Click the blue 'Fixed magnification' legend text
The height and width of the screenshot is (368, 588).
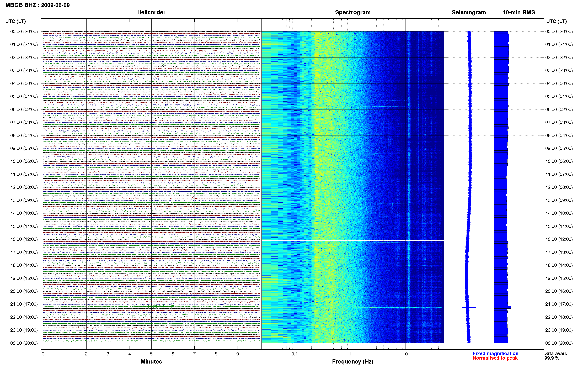point(495,353)
